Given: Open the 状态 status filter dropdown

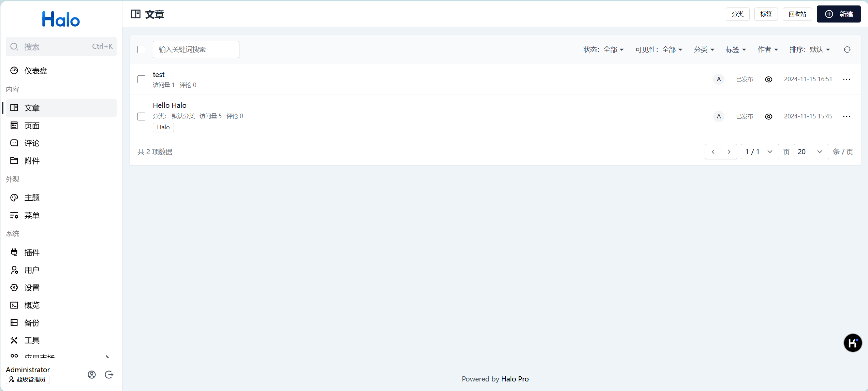Looking at the screenshot, I should 603,50.
